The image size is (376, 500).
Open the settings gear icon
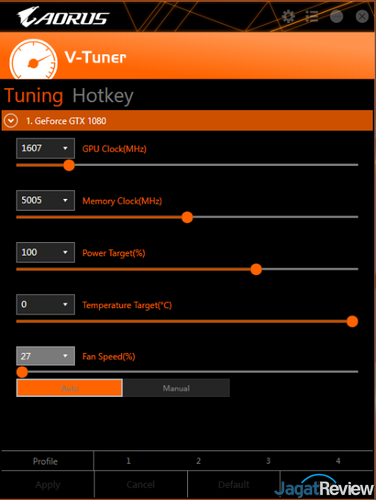(288, 16)
